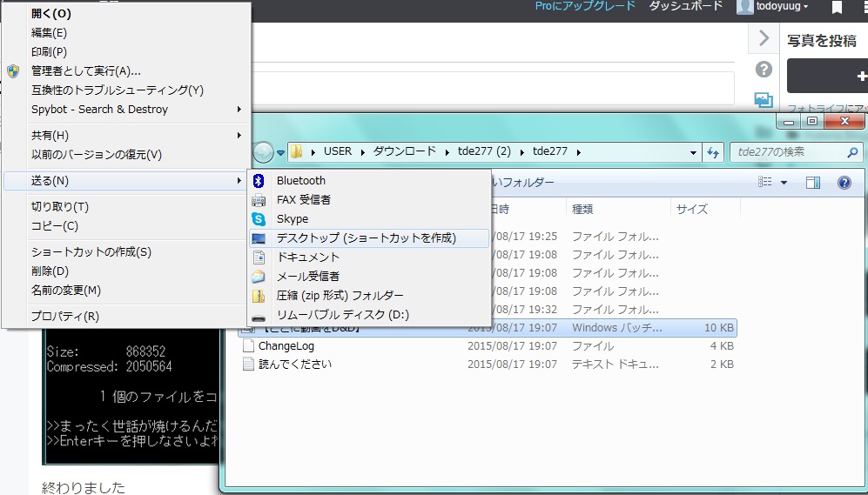Click the Explorer refresh button
Image resolution: width=868 pixels, height=495 pixels.
pyautogui.click(x=713, y=152)
